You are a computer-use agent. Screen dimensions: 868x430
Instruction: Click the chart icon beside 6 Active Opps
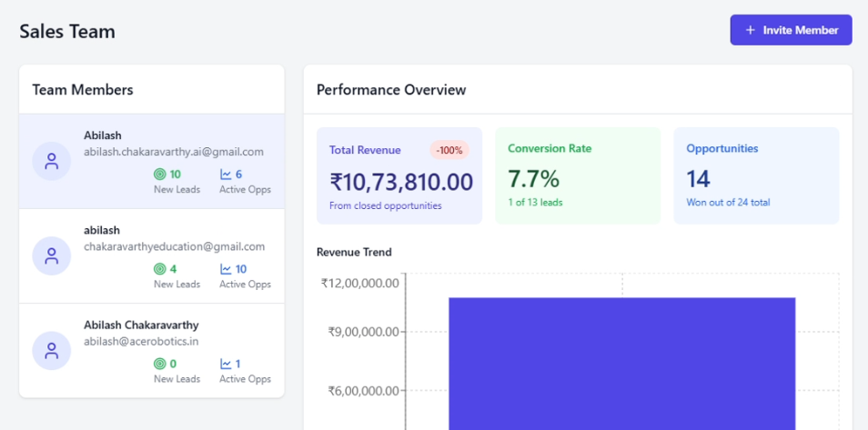coord(226,175)
